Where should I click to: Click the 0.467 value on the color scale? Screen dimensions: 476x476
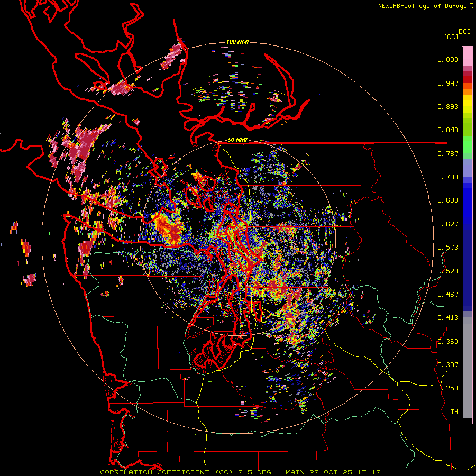(448, 295)
